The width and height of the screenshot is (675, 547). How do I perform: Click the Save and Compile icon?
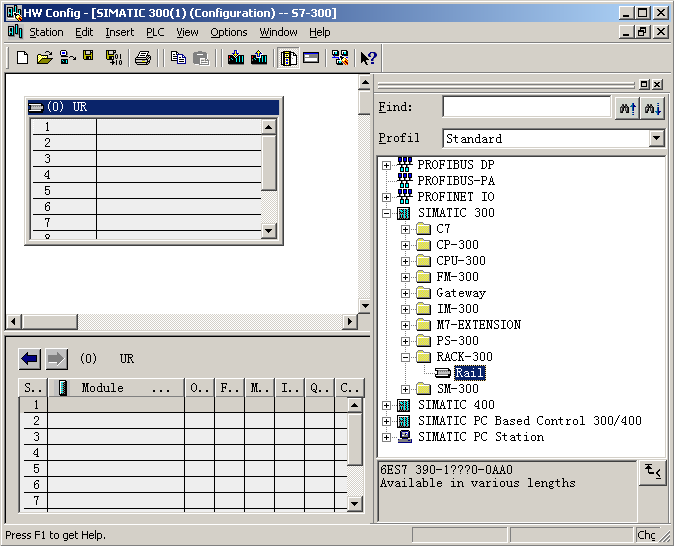click(114, 57)
